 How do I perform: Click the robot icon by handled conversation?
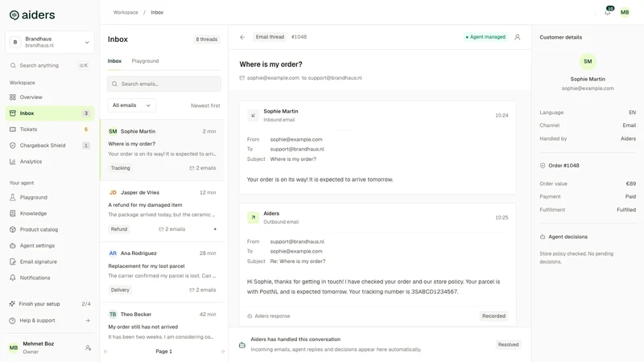click(242, 345)
